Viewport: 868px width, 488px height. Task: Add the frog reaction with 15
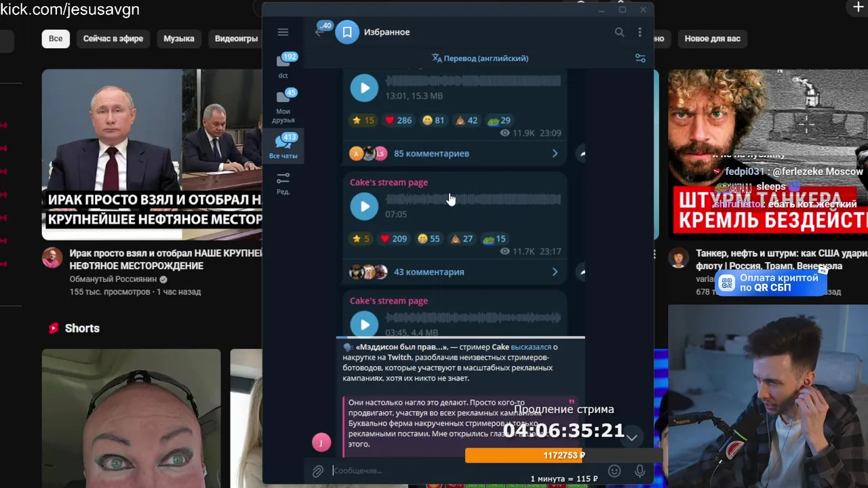pos(494,239)
